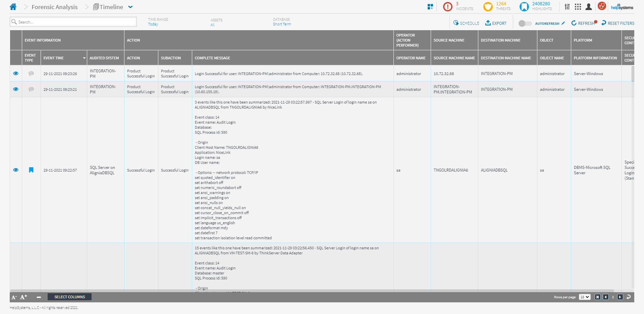This screenshot has height=314, width=644.
Task: Click the Export upload icon
Action: pos(488,23)
